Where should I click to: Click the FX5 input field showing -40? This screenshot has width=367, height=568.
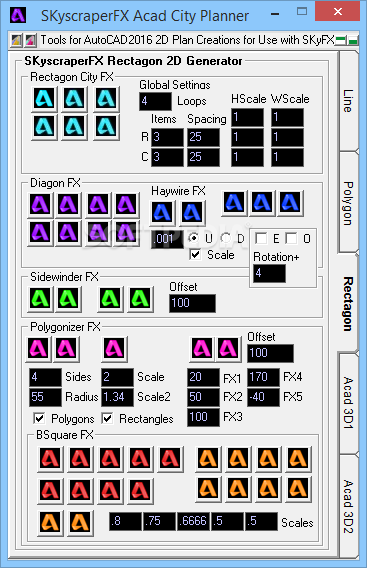pos(263,397)
